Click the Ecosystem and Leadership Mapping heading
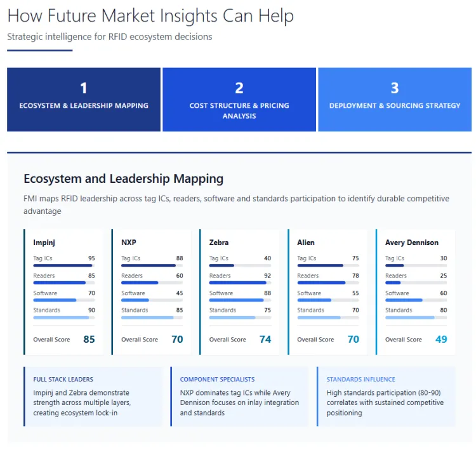Screen dimensions: 476x459 (x=123, y=179)
